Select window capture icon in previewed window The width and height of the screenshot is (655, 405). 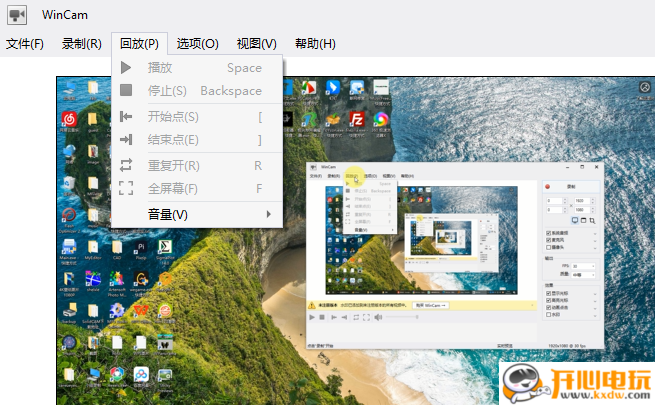click(584, 220)
